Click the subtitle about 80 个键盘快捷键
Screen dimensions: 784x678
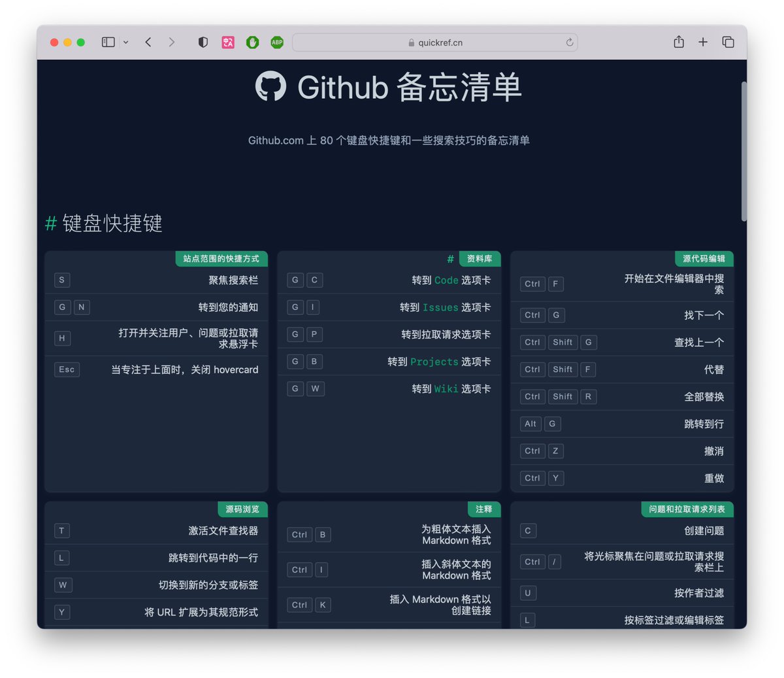389,141
